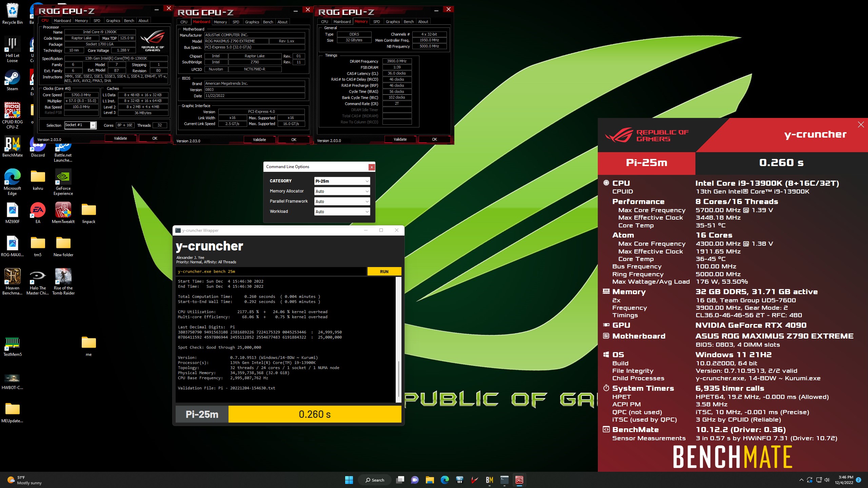Open the Socket #1 selection dropdown
Screen dimensions: 868x488
click(x=80, y=125)
